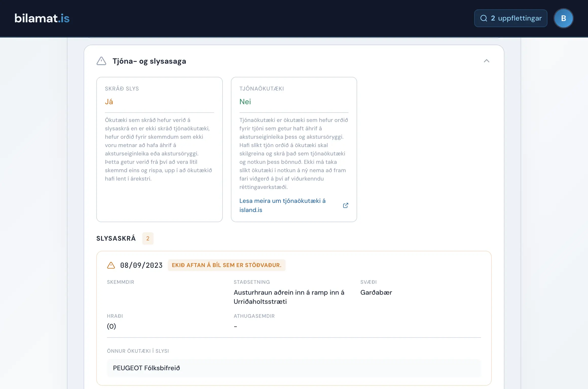Click the Slysaskrá count badge 2
This screenshot has height=389, width=588.
click(148, 238)
